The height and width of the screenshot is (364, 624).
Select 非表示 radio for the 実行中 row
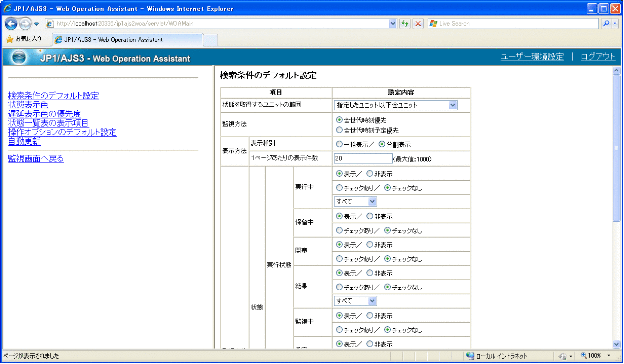(369, 173)
